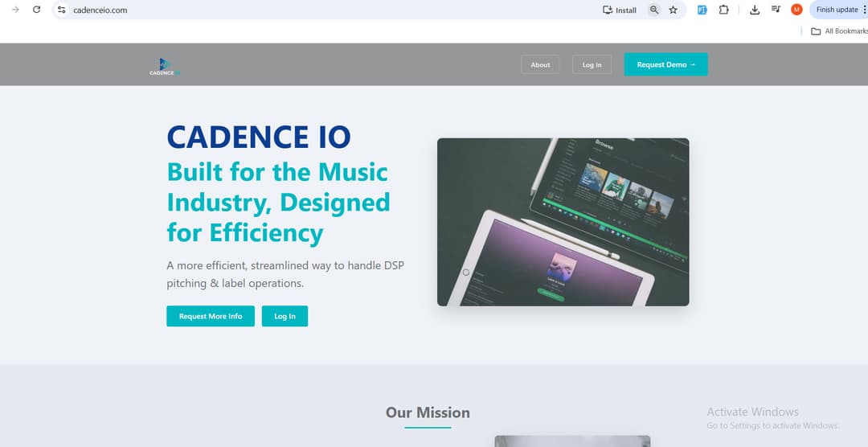The height and width of the screenshot is (447, 868).
Task: Reload the page with the refresh icon
Action: [x=36, y=10]
